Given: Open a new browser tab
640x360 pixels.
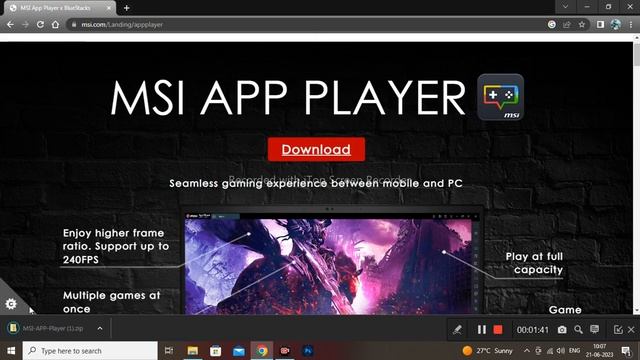Looking at the screenshot, I should 127,8.
